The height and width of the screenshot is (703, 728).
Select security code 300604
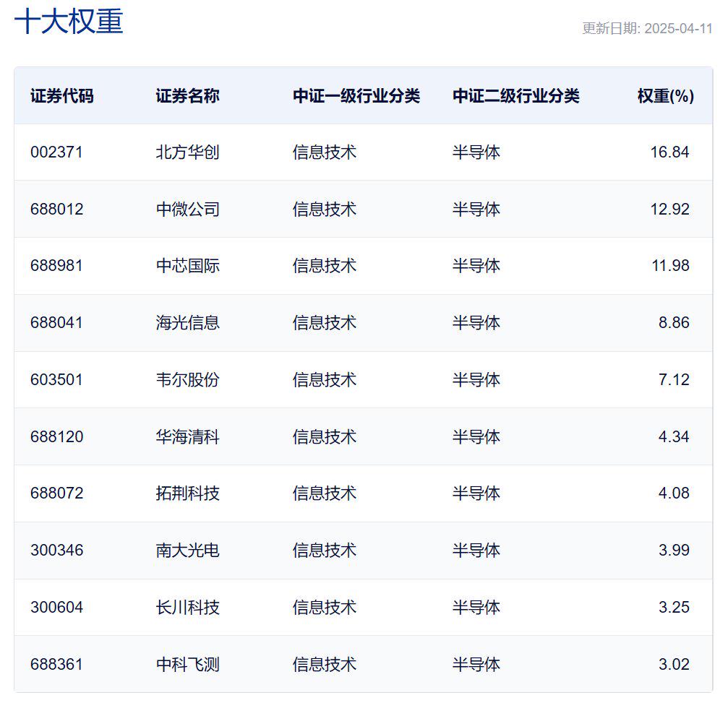(x=56, y=608)
